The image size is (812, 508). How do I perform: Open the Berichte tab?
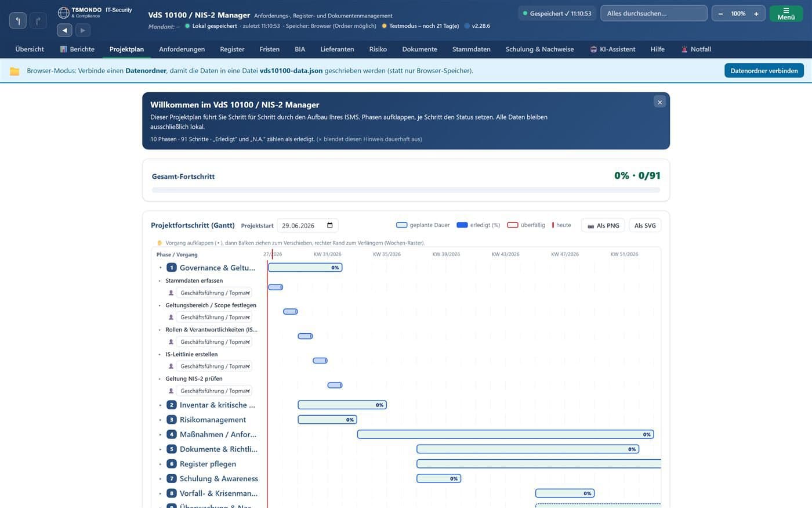pos(77,49)
